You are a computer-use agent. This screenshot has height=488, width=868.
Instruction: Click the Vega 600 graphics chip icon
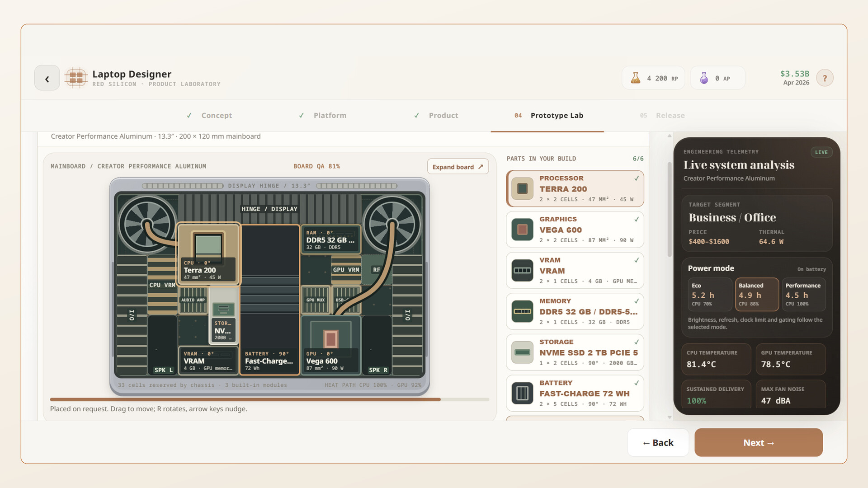point(522,230)
